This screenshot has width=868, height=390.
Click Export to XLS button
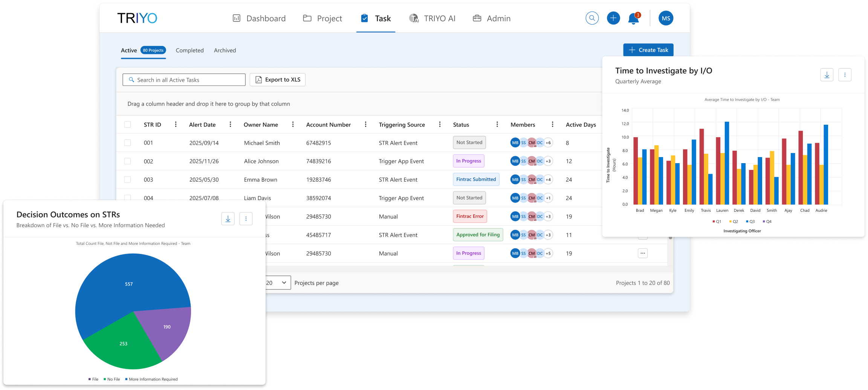coord(278,80)
